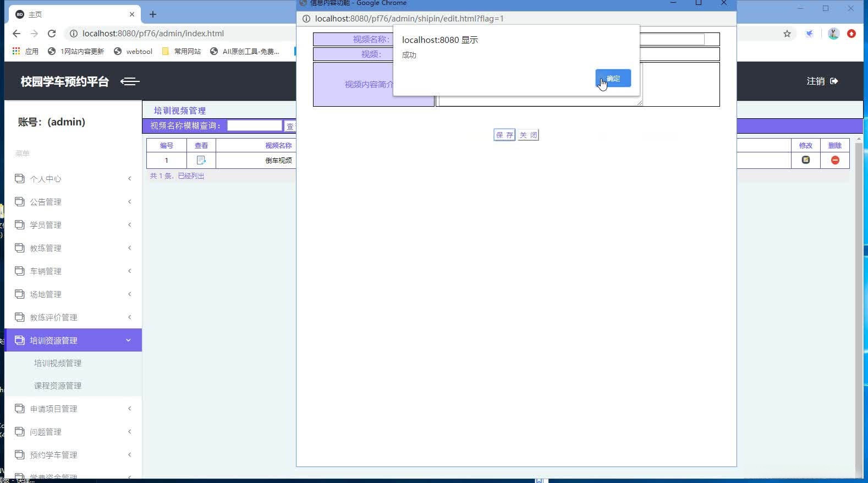This screenshot has width=868, height=483.
Task: Click the site info icon in popup address bar
Action: [306, 19]
